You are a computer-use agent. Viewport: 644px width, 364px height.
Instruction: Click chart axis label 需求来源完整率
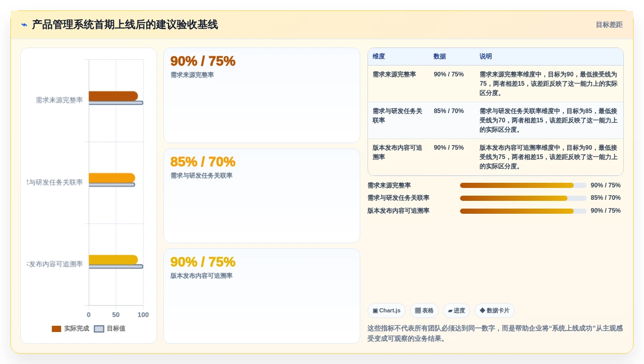[x=59, y=100]
